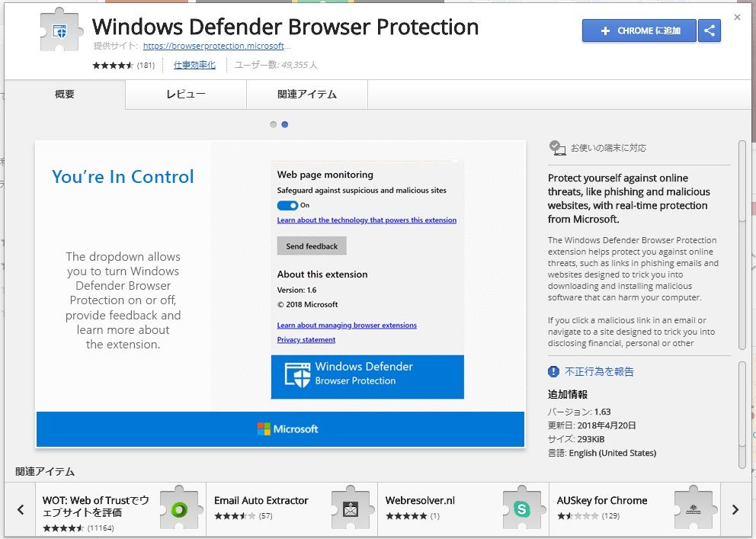This screenshot has height=539, width=756.
Task: Go to previous related items arrow
Action: 21,509
